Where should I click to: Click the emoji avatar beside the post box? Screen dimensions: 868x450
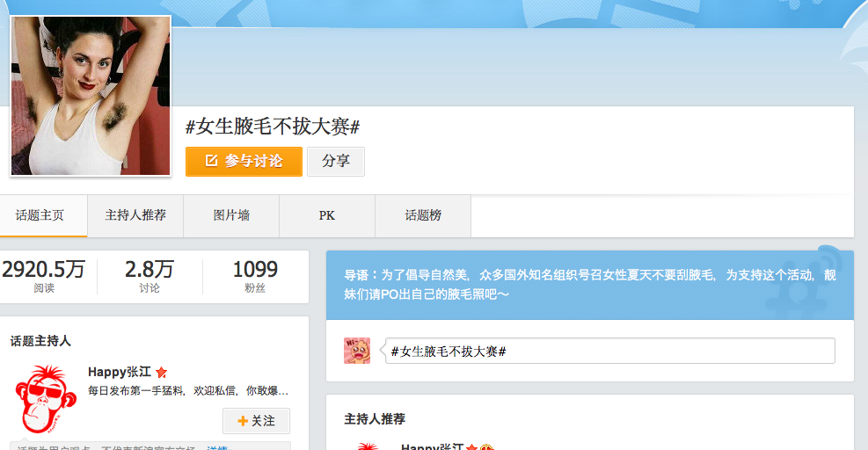(357, 351)
